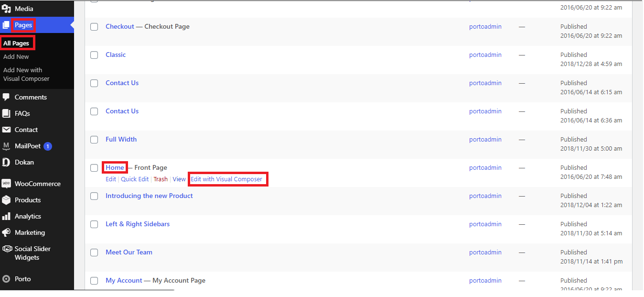The image size is (644, 297).
Task: Open Edit with Visual Composer link
Action: 226,179
